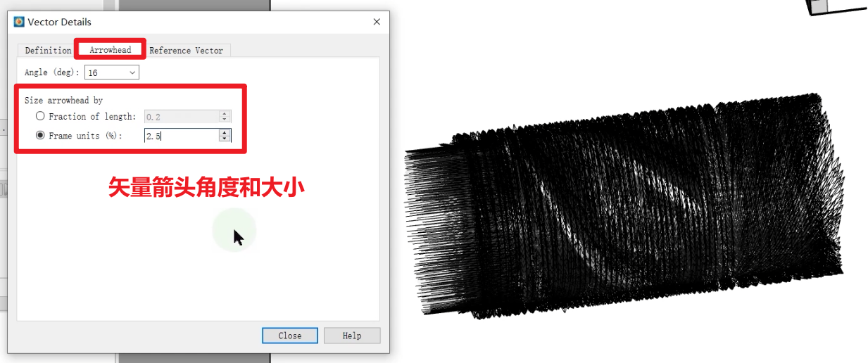Decrease Fraction of length with the down arrow
The width and height of the screenshot is (868, 363).
pos(225,120)
